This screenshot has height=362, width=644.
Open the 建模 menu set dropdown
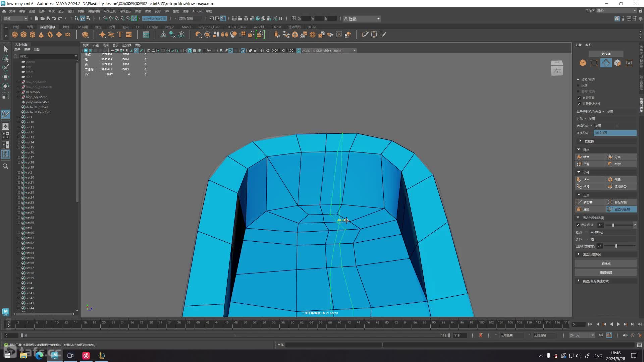tap(15, 19)
